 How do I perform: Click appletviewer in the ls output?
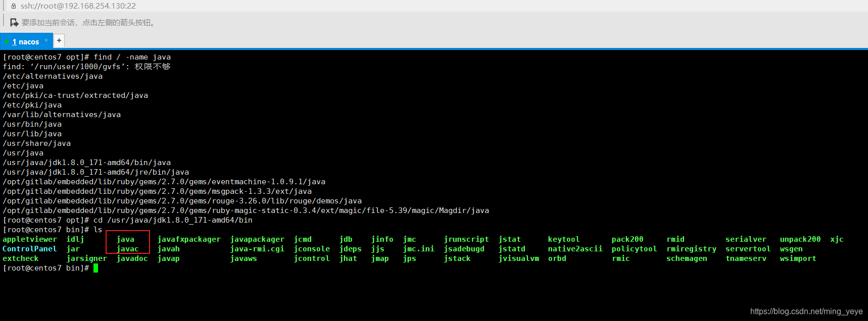point(30,239)
